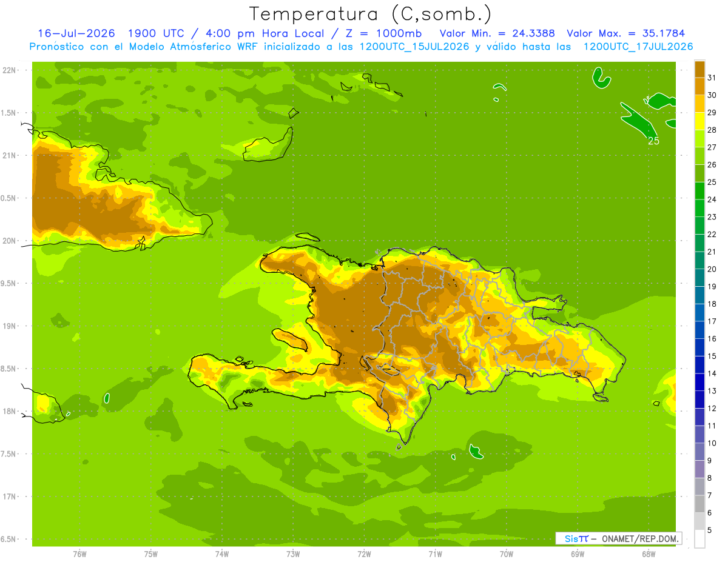The width and height of the screenshot is (728, 562).
Task: Pick the legend color between 22 and 23
Action: (699, 226)
